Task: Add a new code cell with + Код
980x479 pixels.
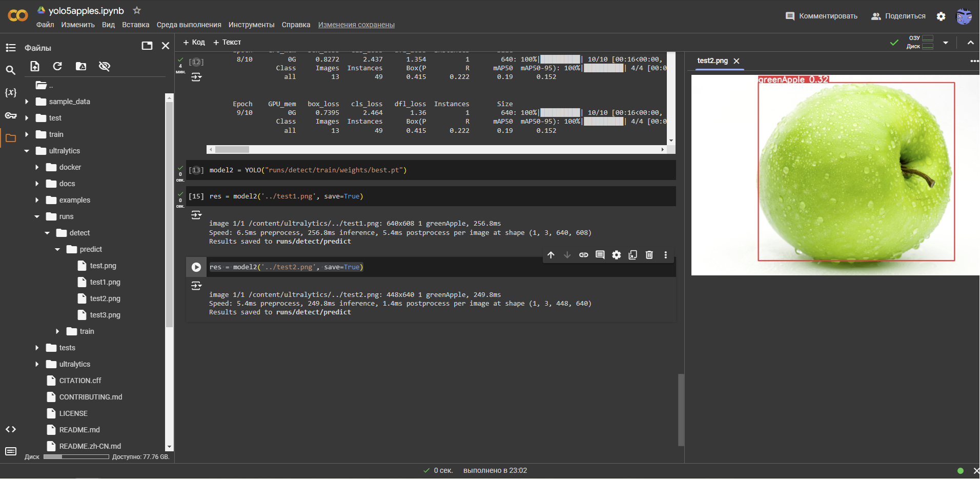Action: pyautogui.click(x=194, y=42)
